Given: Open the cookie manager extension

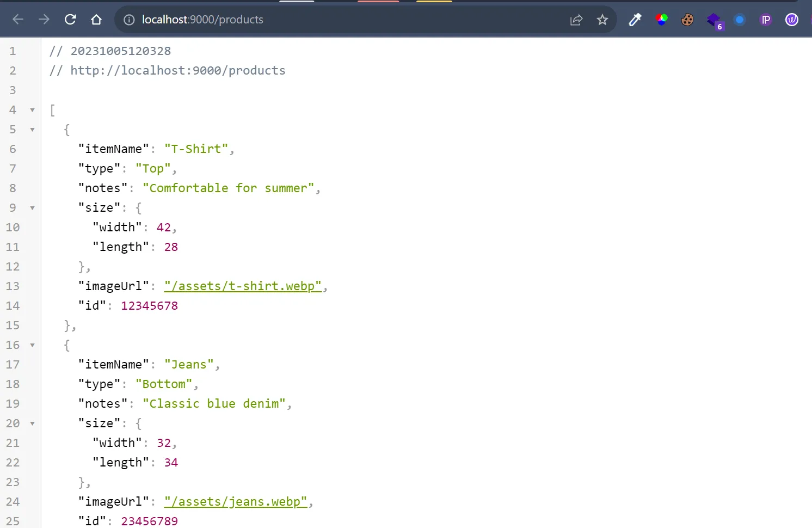Looking at the screenshot, I should (687, 20).
